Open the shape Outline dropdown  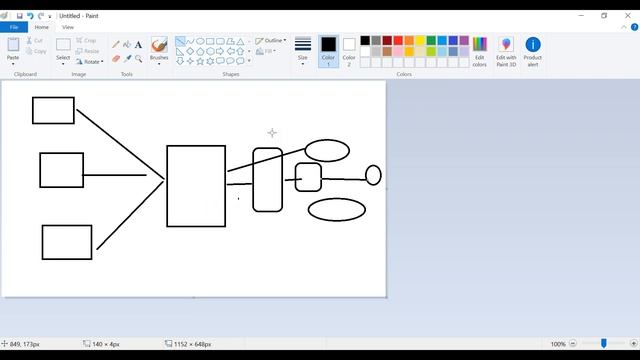271,41
